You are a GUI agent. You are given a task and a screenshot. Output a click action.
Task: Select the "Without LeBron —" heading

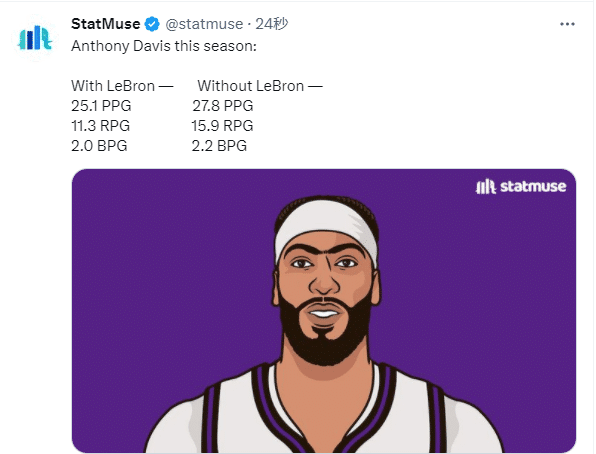tap(260, 86)
